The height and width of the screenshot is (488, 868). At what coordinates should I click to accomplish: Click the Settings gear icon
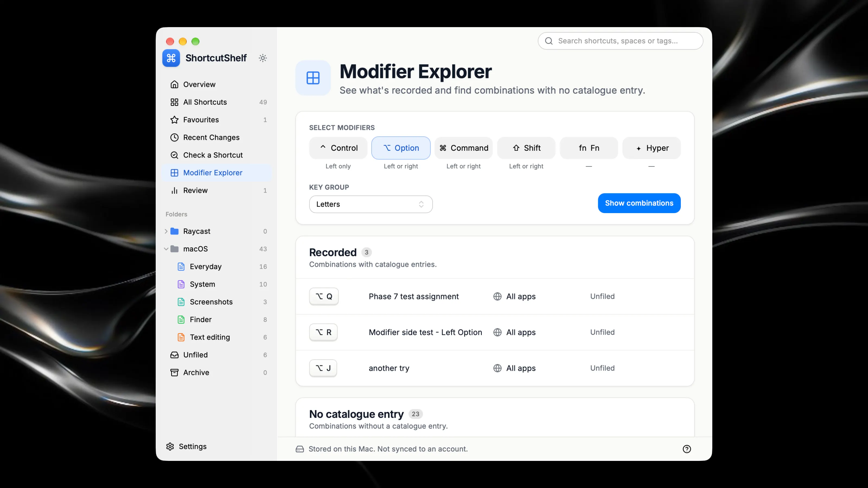pyautogui.click(x=170, y=446)
